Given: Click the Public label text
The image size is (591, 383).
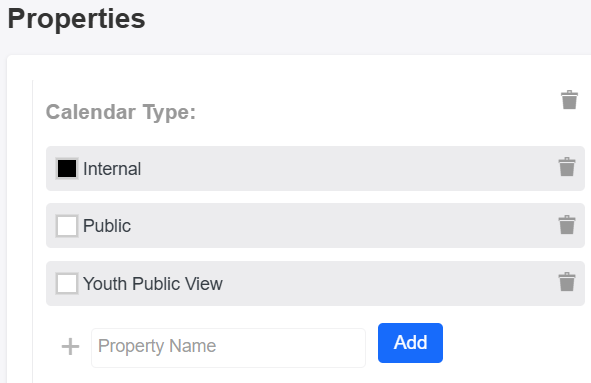Looking at the screenshot, I should 107,226.
